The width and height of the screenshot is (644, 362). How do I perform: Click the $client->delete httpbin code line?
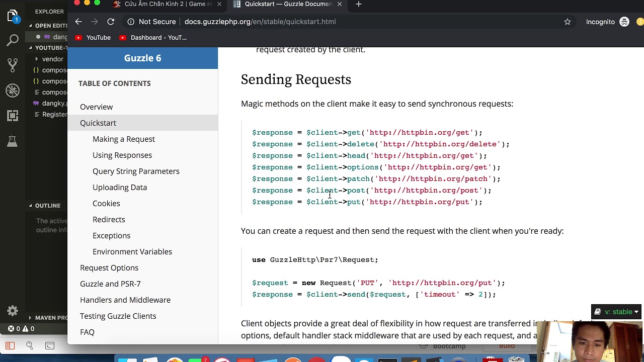tap(381, 144)
